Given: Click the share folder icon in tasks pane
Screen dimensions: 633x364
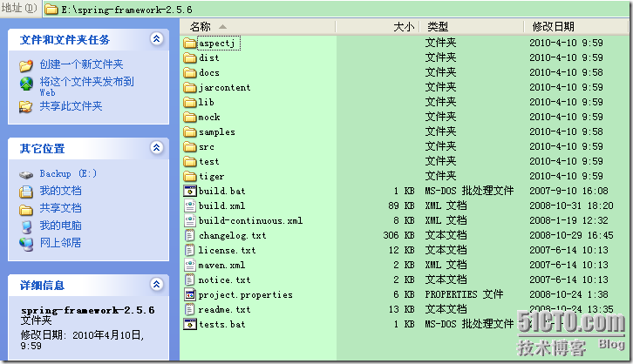Looking at the screenshot, I should 26,107.
